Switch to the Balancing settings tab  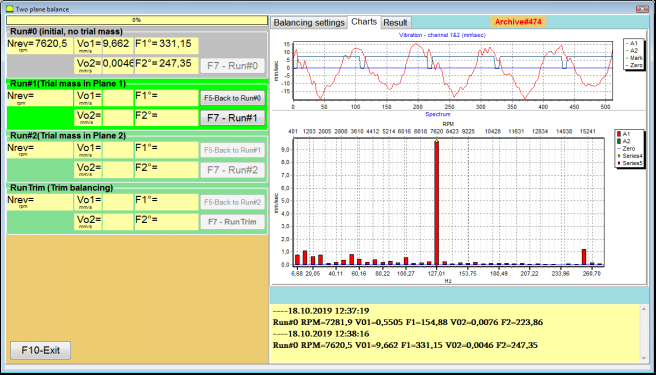309,23
